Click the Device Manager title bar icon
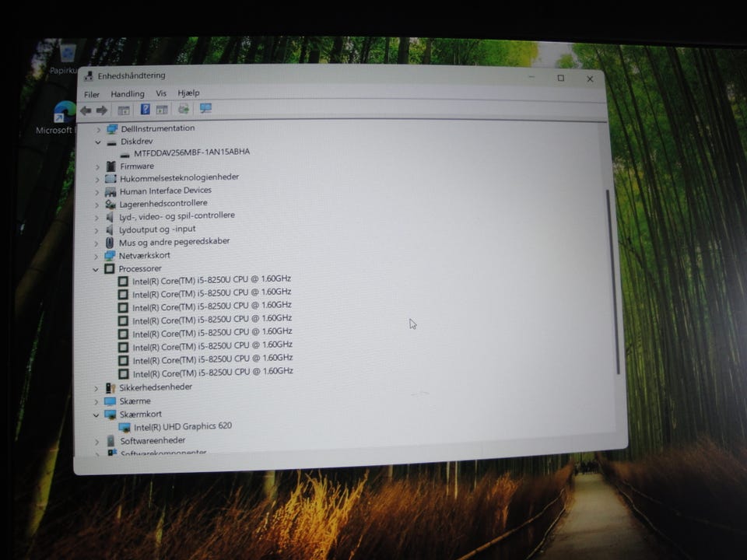 89,76
